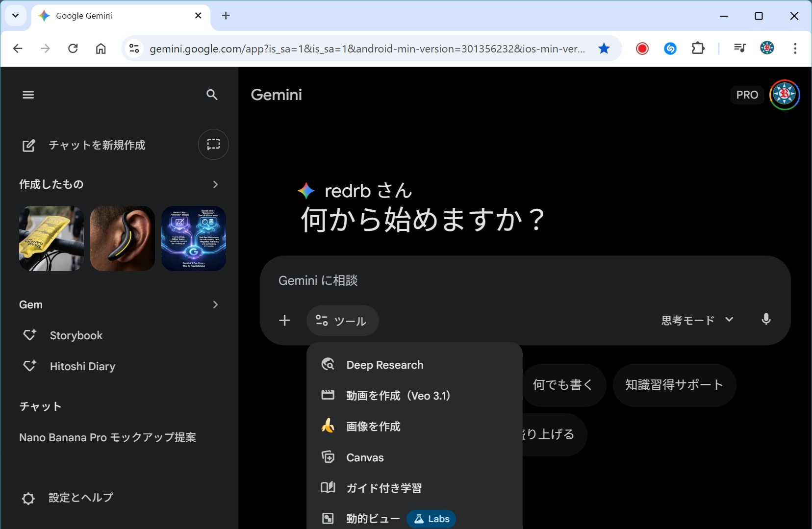Collapse the sidebar using hamburger menu icon

point(28,95)
